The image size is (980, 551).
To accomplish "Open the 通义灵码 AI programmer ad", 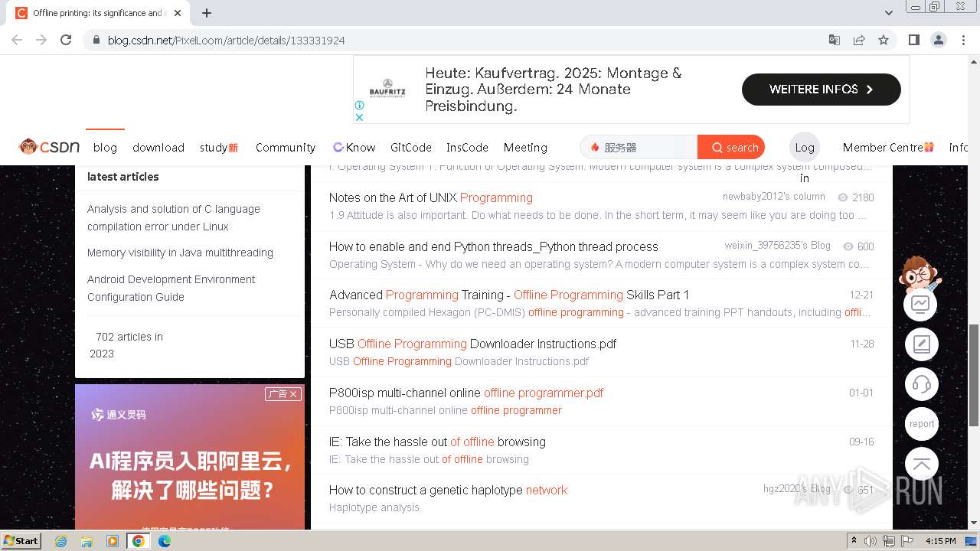I will point(190,458).
